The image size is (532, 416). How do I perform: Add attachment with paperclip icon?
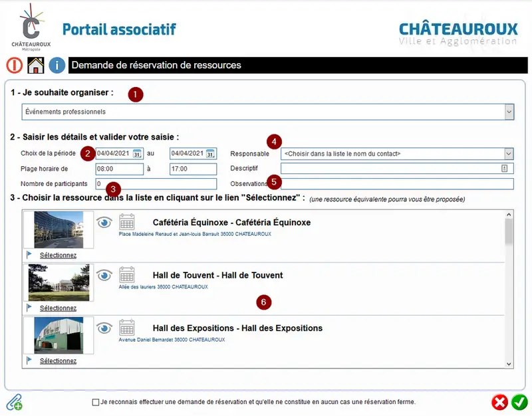point(15,402)
